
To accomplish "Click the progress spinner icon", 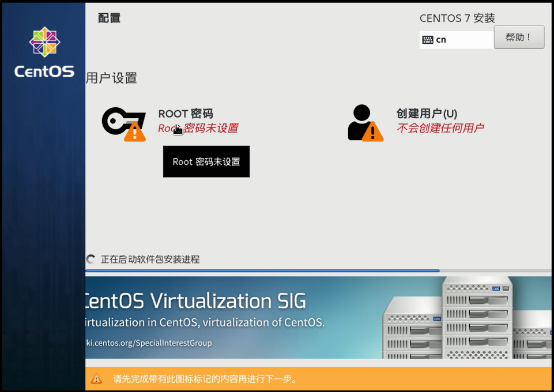I will pos(91,259).
